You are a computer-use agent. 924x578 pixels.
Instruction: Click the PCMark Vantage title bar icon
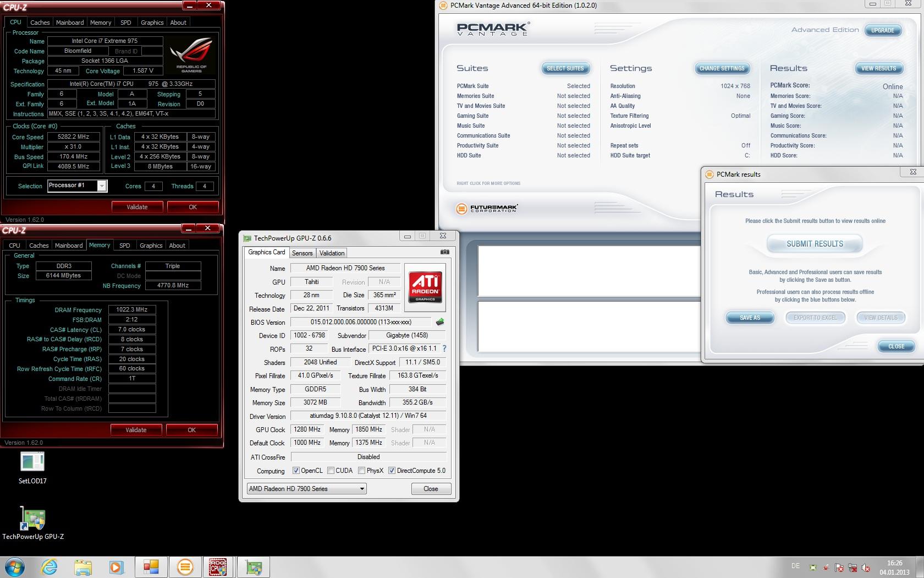click(443, 6)
